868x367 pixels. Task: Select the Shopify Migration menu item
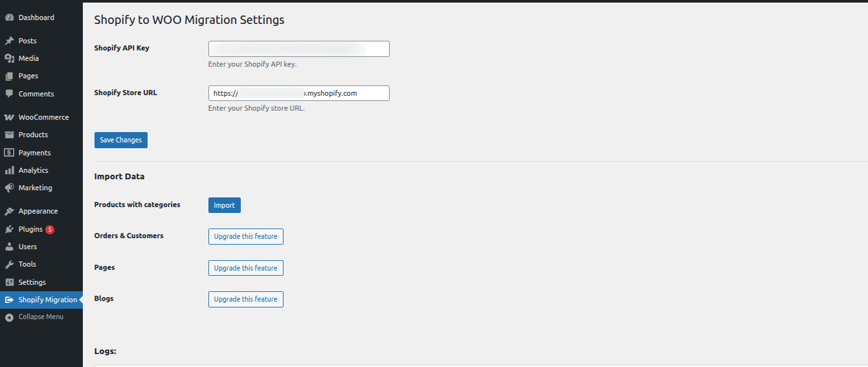pyautogui.click(x=41, y=300)
